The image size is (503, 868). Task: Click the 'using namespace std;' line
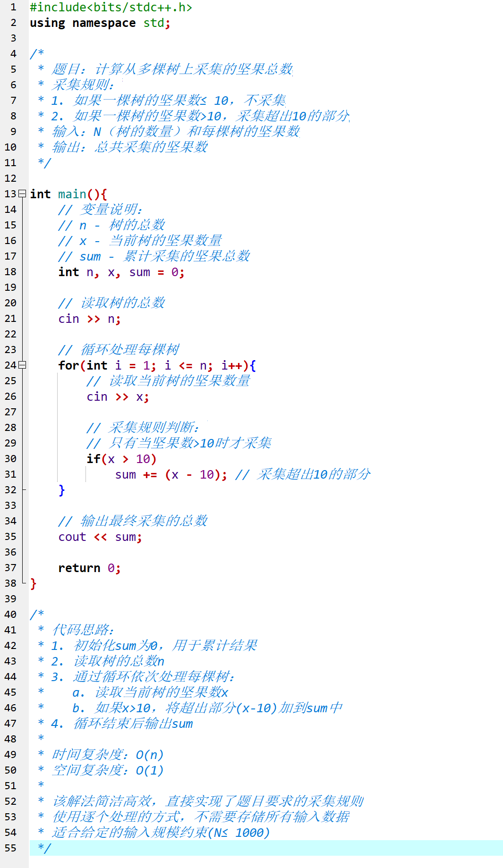coord(100,23)
